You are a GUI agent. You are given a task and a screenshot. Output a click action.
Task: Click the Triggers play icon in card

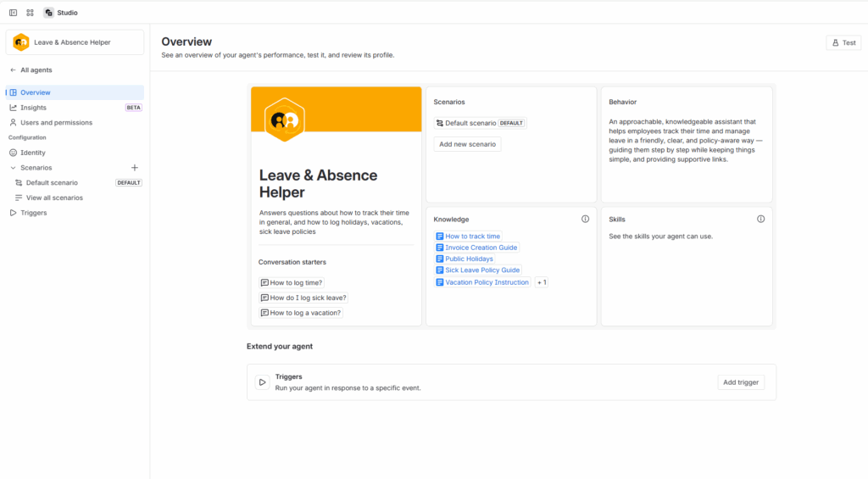point(262,382)
